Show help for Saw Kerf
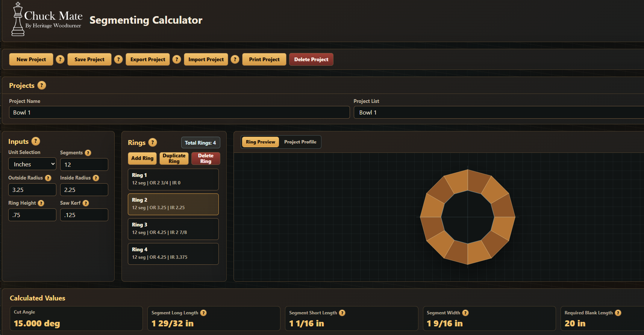This screenshot has width=644, height=335. [x=86, y=203]
